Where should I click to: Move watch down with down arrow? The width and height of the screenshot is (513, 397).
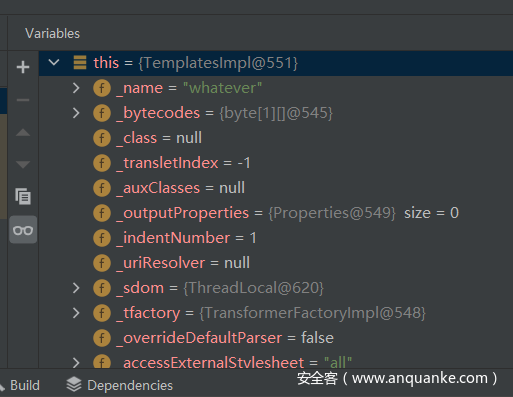pyautogui.click(x=23, y=164)
